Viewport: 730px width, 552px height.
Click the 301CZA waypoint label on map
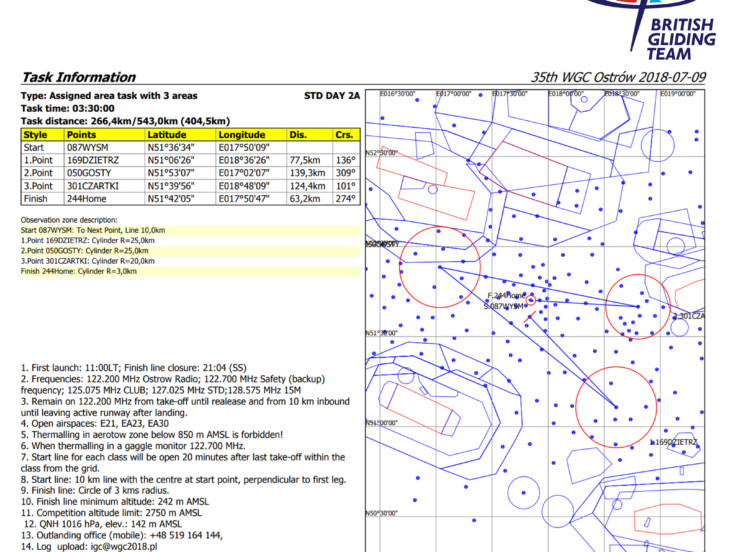tap(691, 316)
